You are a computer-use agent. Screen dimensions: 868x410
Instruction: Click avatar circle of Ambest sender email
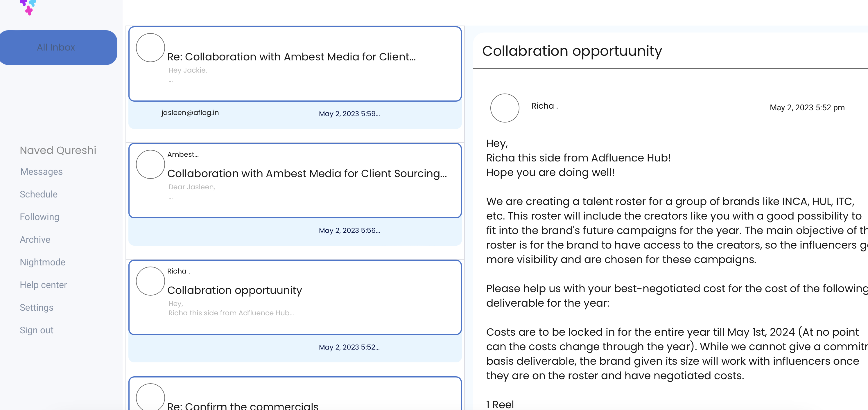click(x=150, y=164)
